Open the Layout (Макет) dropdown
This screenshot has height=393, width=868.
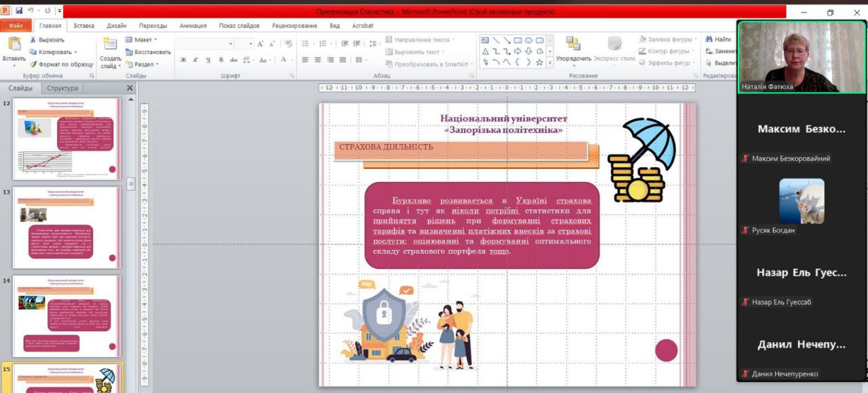pos(142,40)
